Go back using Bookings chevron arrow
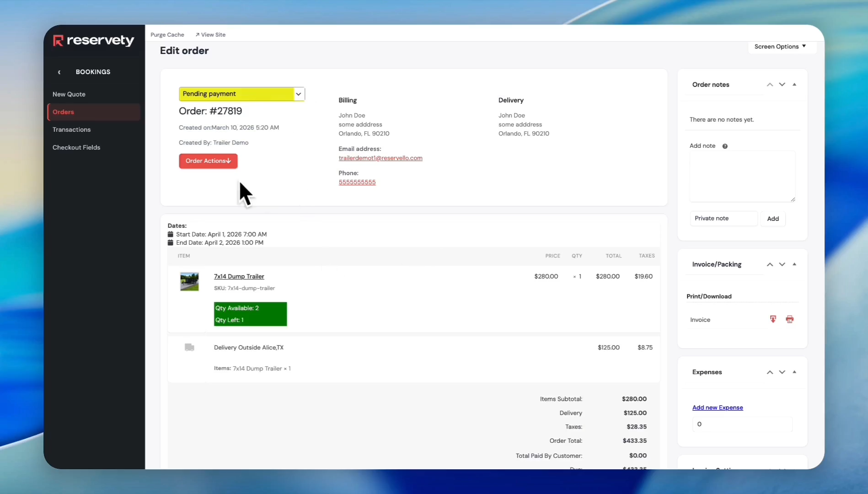The image size is (868, 494). [59, 72]
